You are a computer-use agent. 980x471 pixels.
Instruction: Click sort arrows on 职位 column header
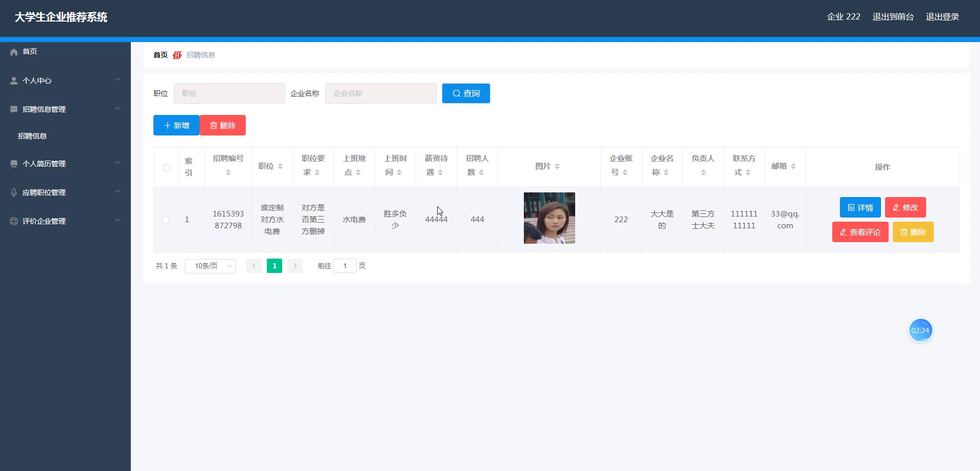coord(280,166)
